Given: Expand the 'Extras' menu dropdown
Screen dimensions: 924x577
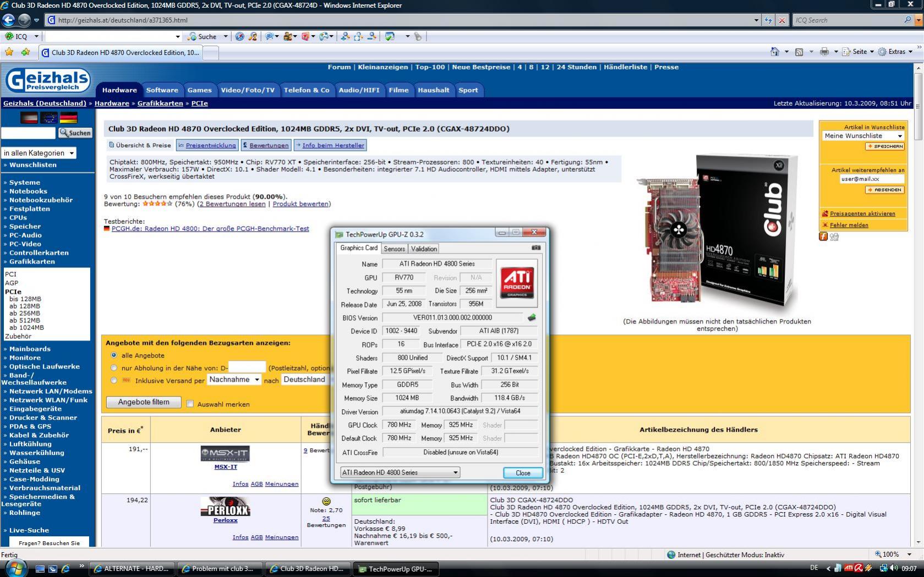Looking at the screenshot, I should click(x=910, y=52).
